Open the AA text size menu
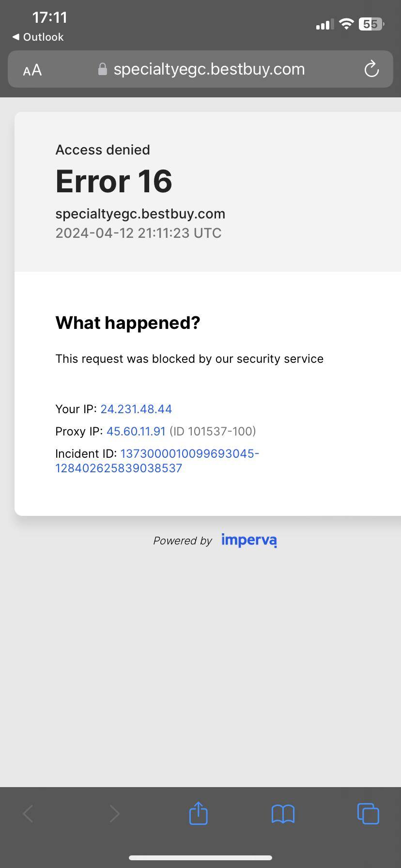This screenshot has height=868, width=401. (x=32, y=70)
